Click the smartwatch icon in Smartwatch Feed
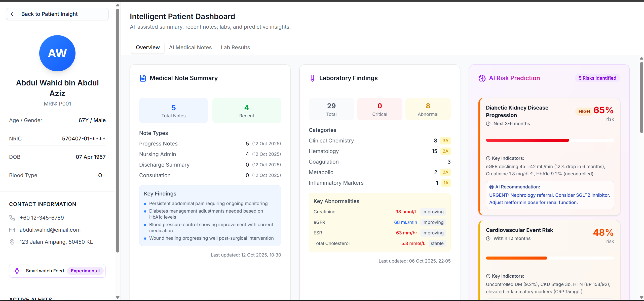Screen dimensions: 644x301 click(17, 271)
